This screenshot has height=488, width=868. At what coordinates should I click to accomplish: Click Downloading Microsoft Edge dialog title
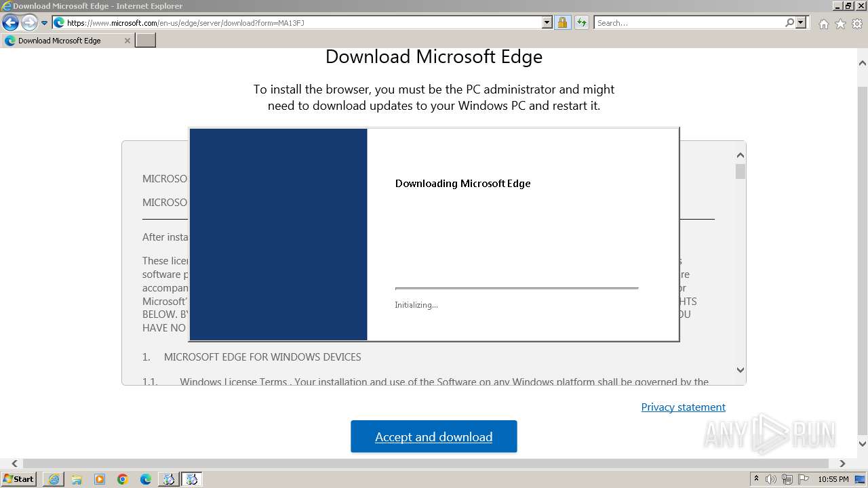click(462, 184)
